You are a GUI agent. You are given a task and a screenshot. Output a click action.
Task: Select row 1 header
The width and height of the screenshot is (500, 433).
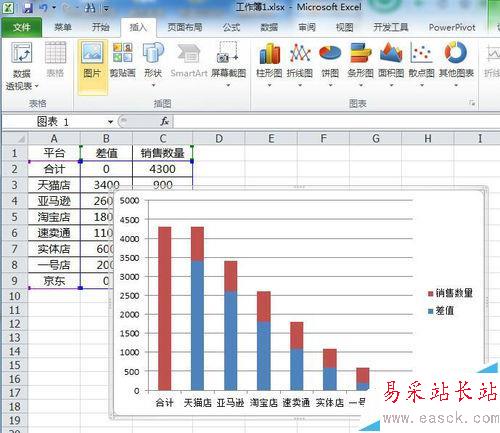tap(15, 153)
